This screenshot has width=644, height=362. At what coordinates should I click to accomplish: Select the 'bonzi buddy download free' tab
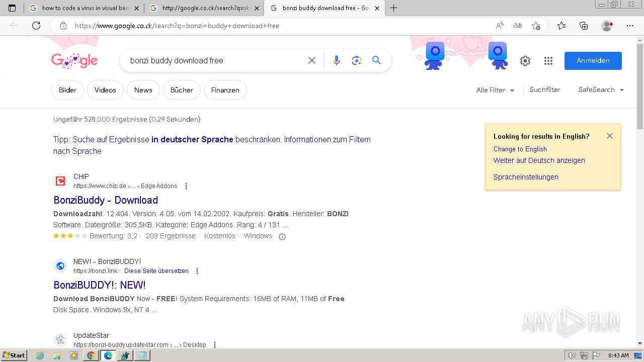point(324,8)
